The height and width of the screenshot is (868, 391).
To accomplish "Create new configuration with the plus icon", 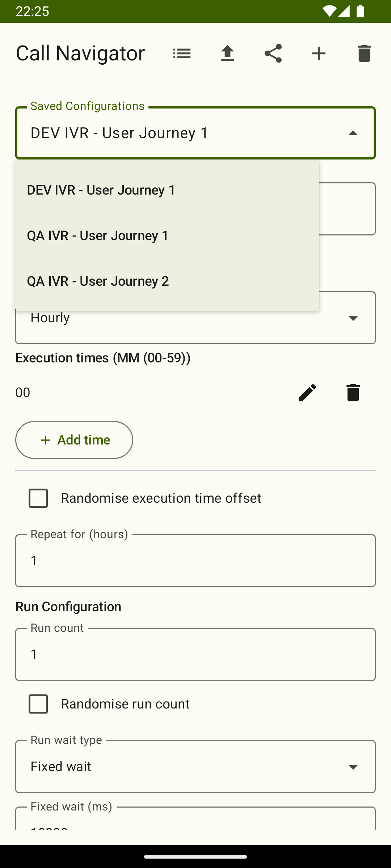I will 319,53.
